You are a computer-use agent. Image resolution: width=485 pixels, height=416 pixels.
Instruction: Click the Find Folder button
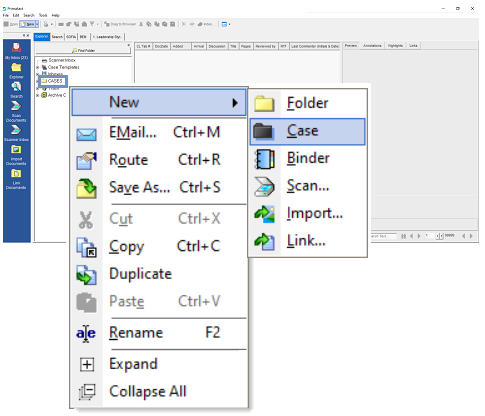83,50
